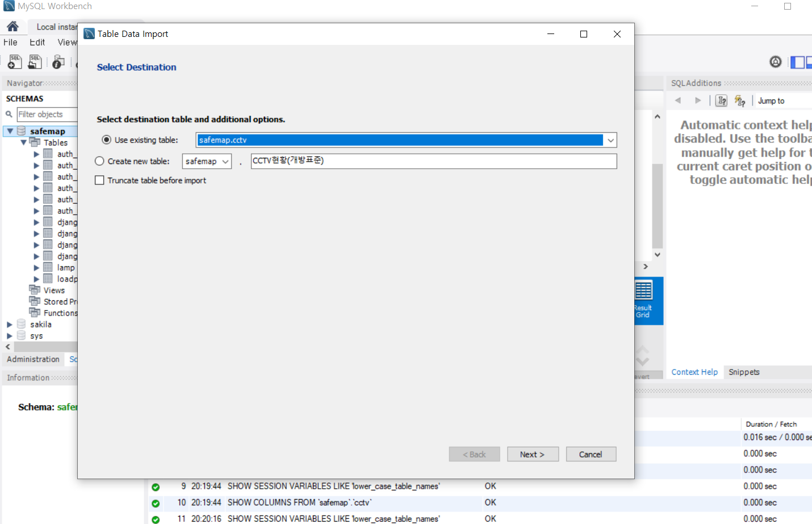Click the Duration / Fetch column header

click(x=771, y=424)
